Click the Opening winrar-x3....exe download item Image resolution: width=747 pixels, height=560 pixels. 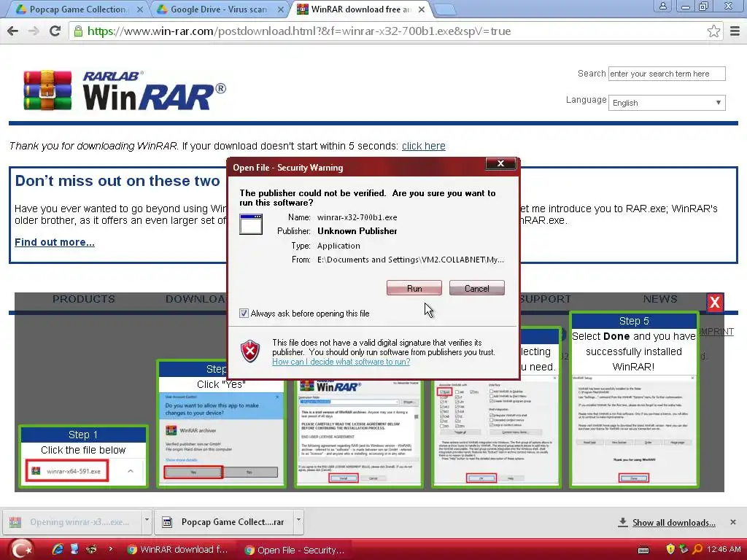click(71, 522)
